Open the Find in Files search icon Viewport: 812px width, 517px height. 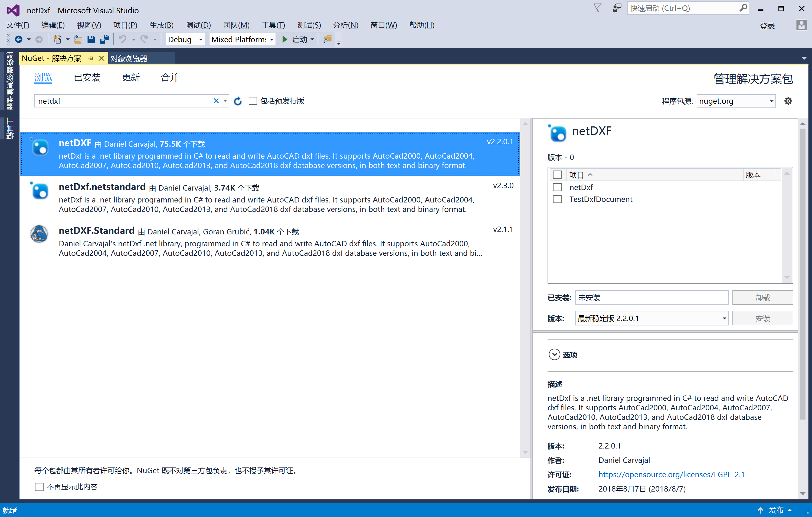tap(326, 40)
